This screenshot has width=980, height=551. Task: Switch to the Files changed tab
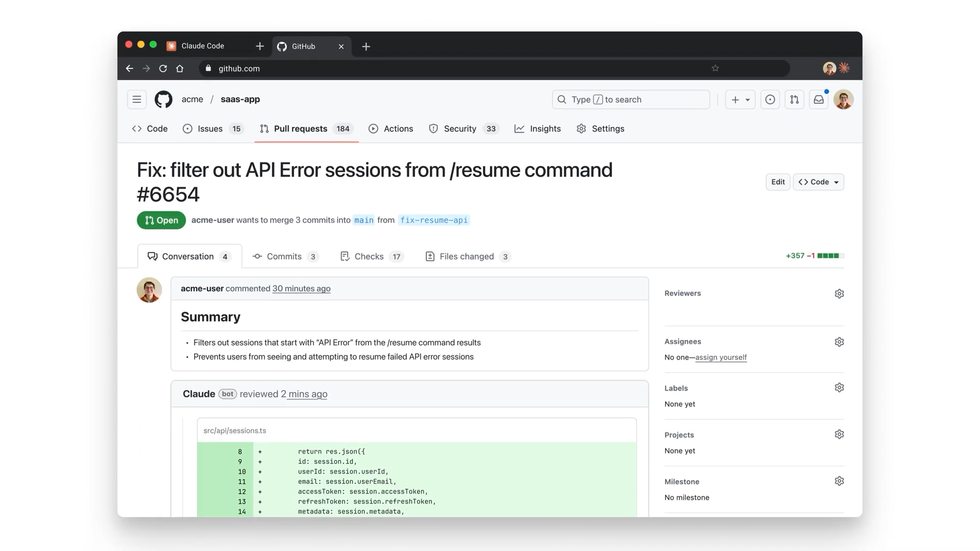[467, 257]
